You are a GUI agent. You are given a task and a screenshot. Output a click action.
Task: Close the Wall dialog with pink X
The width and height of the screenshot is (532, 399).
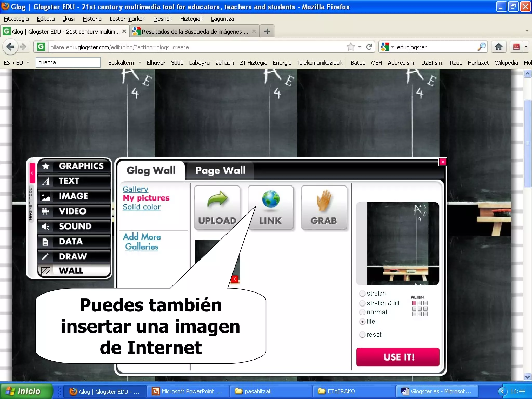[443, 162]
